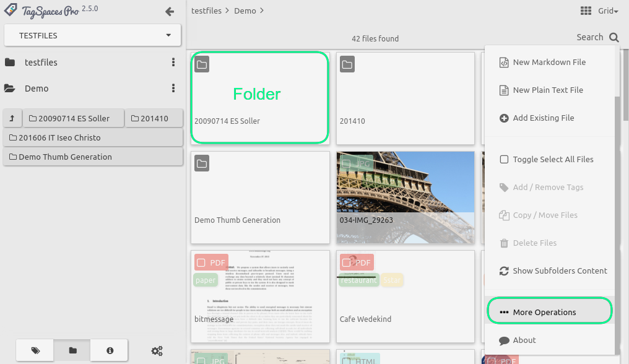Toggle Select All Files checkbox

pos(503,159)
